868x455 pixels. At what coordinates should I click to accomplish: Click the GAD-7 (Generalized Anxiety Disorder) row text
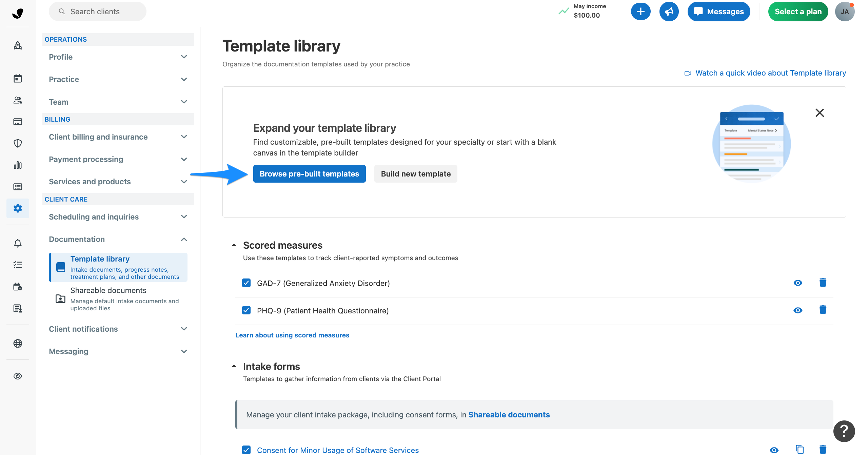click(x=323, y=283)
